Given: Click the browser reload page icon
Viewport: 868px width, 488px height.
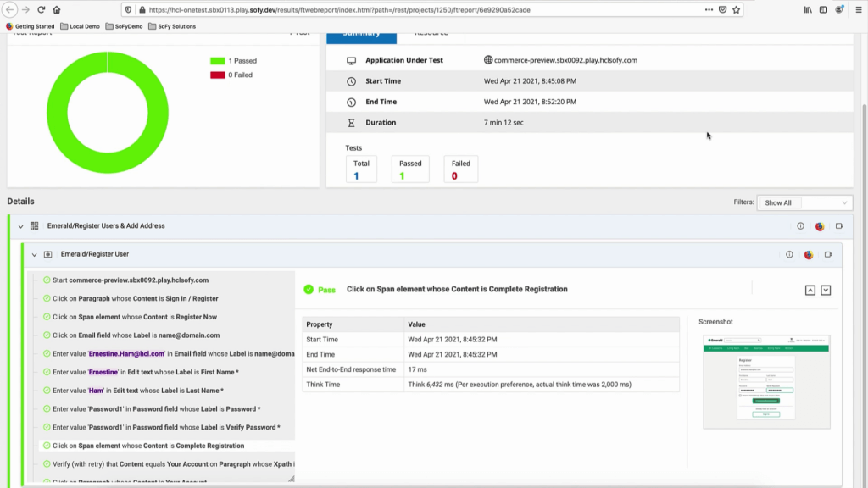Looking at the screenshot, I should 40,10.
